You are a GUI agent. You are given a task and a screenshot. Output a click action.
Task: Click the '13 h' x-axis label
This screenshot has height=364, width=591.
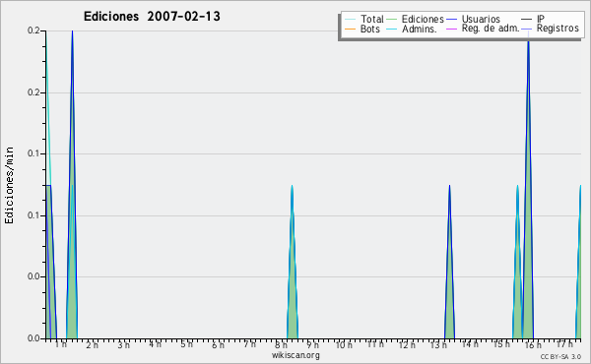point(438,345)
